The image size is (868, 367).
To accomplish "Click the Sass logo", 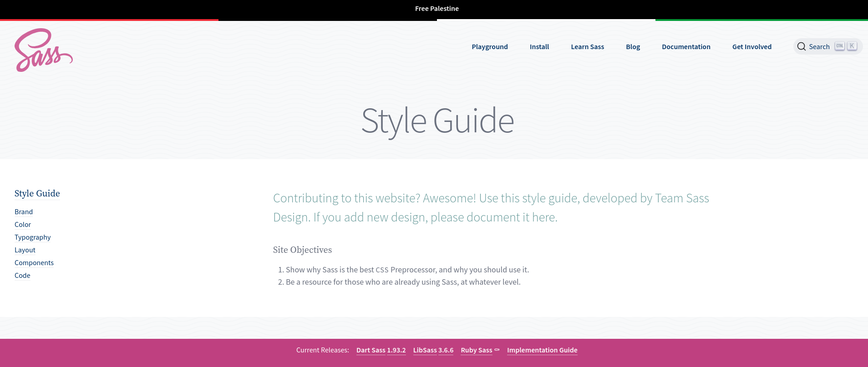I will pyautogui.click(x=43, y=50).
